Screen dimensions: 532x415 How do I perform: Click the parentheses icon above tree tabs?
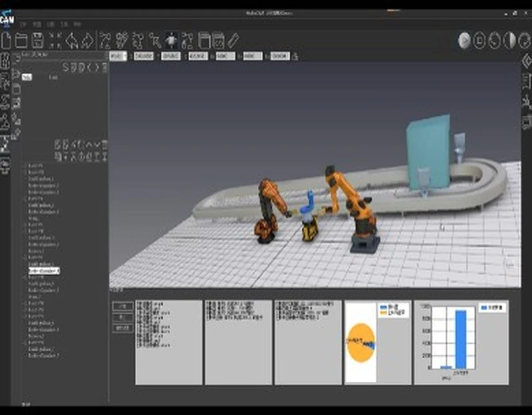[x=94, y=67]
